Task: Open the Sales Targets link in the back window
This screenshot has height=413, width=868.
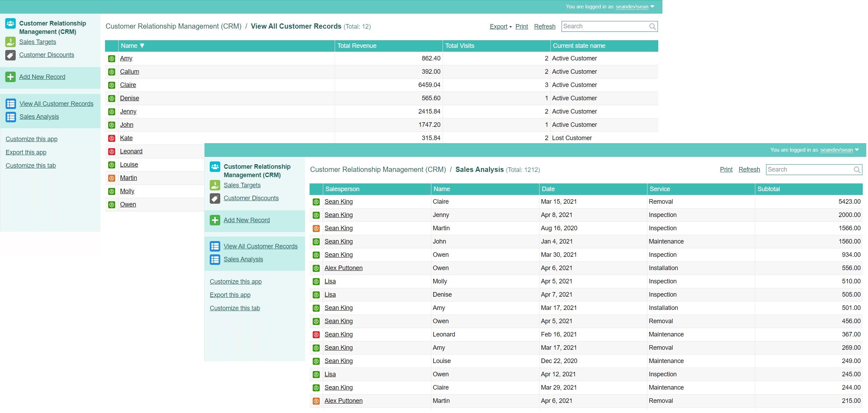Action: [38, 42]
